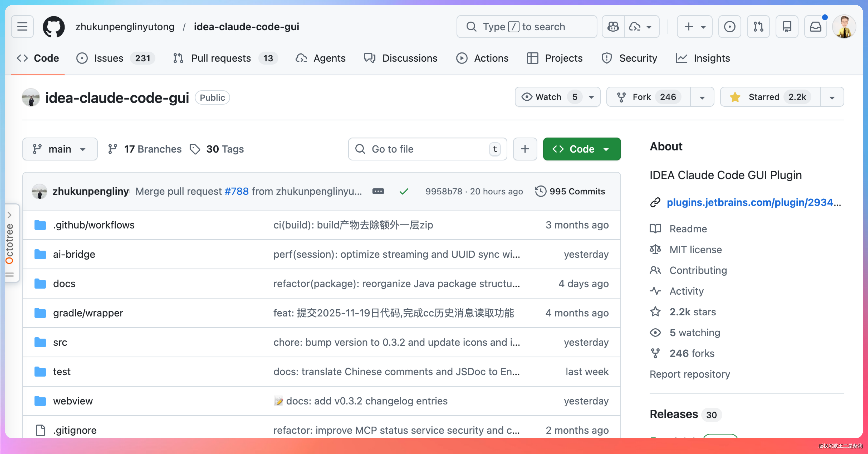This screenshot has width=868, height=454.
Task: Expand the Octotree sidebar panel
Action: (9, 215)
